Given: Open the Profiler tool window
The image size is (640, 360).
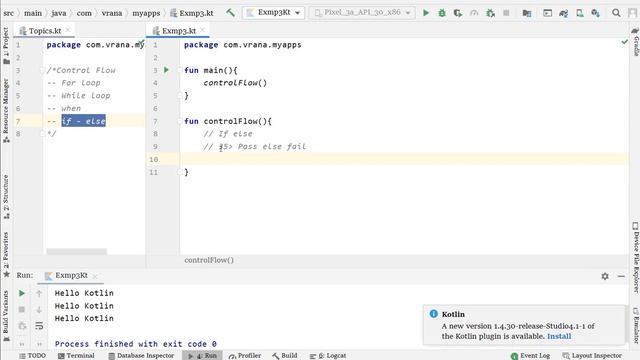Looking at the screenshot, I should pyautogui.click(x=244, y=356).
